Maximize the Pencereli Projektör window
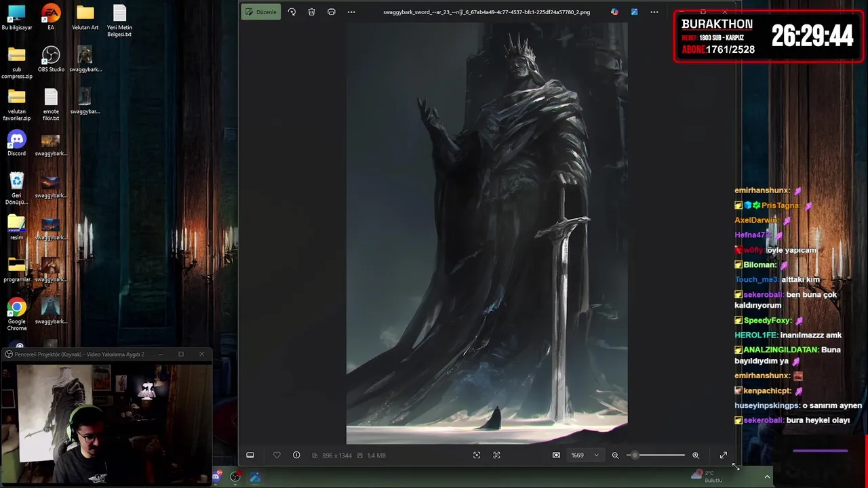This screenshot has width=868, height=488. [x=181, y=354]
